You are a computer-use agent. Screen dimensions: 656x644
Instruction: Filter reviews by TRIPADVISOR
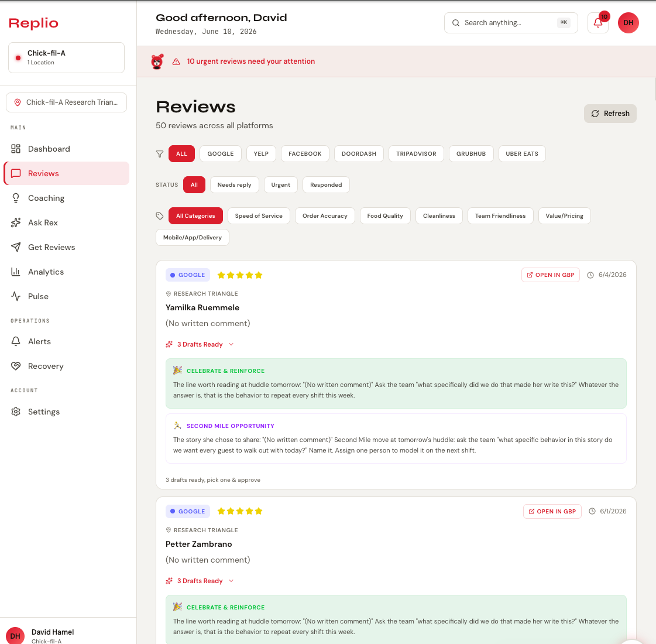(416, 154)
